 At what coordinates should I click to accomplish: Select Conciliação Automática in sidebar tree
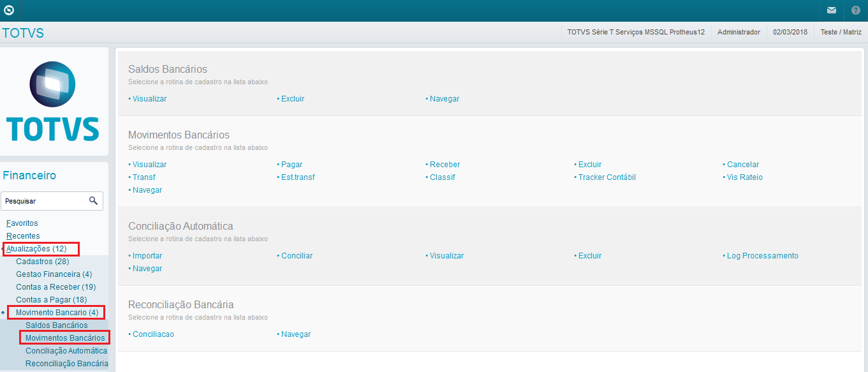[66, 351]
